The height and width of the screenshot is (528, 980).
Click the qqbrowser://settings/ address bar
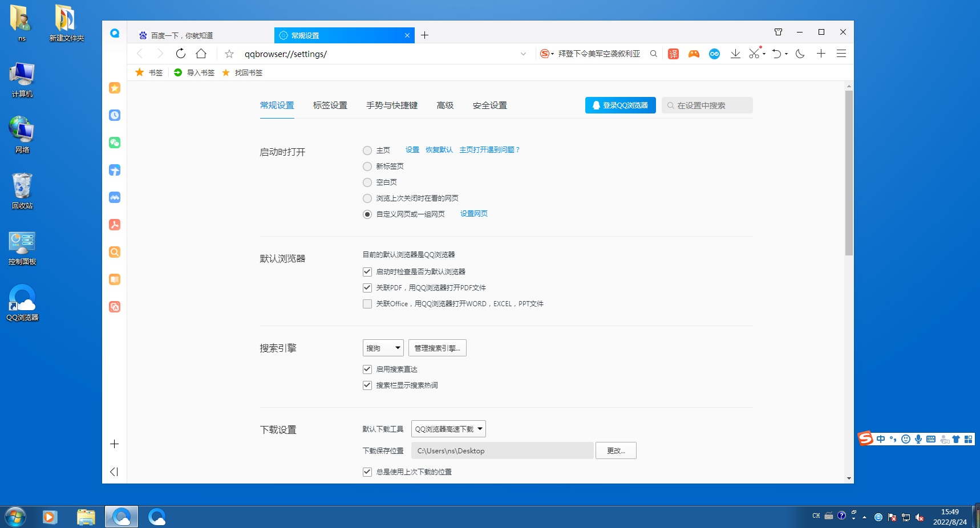click(x=376, y=54)
